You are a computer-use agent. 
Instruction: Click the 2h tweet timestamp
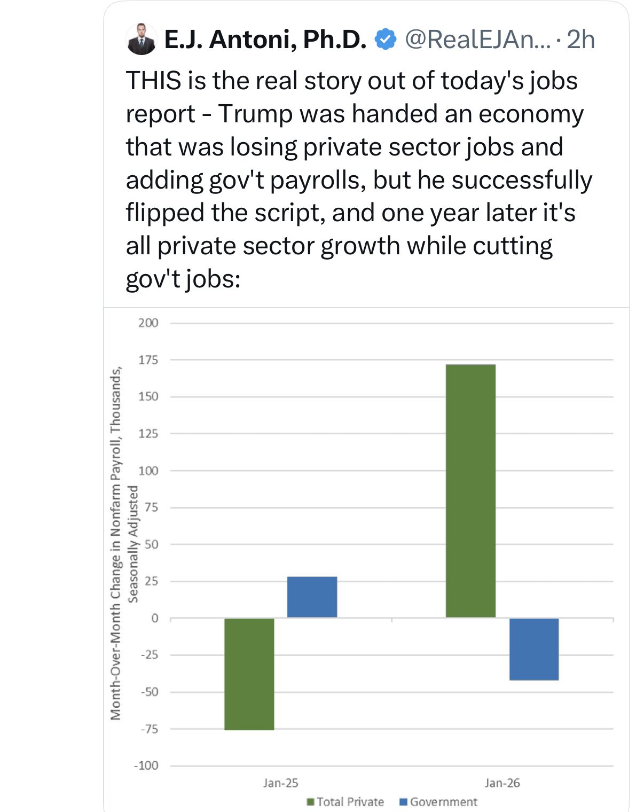pyautogui.click(x=580, y=40)
